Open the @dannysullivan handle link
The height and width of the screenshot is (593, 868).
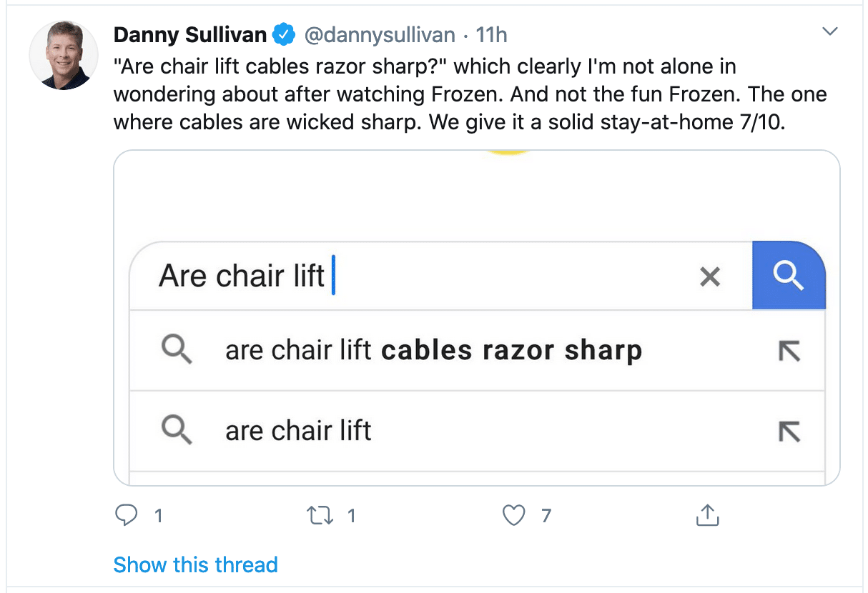click(380, 35)
